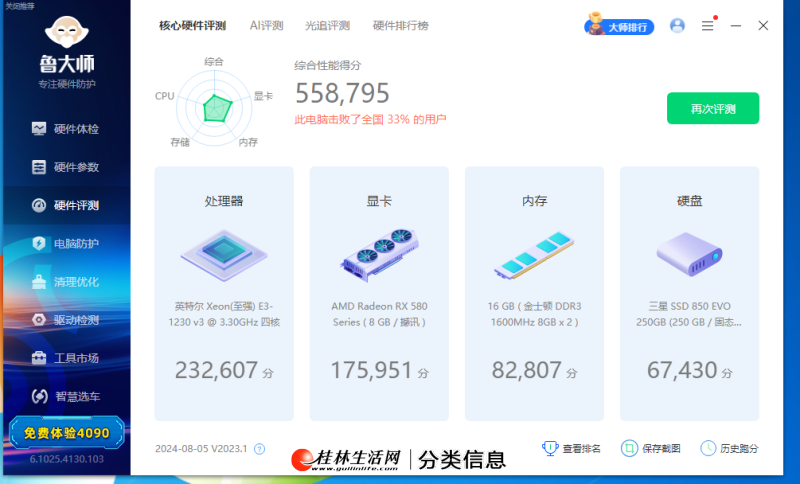The height and width of the screenshot is (484, 800).
Task: Click the help icon beside version date
Action: pos(259,450)
